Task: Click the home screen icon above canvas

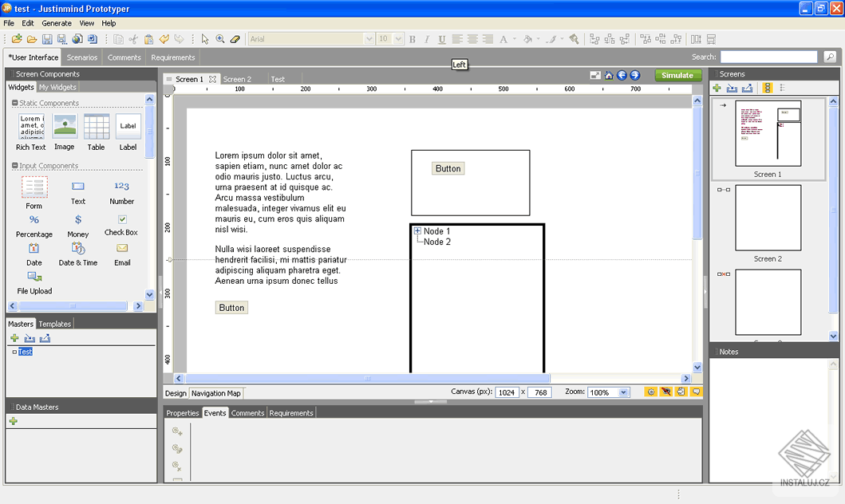Action: point(609,76)
